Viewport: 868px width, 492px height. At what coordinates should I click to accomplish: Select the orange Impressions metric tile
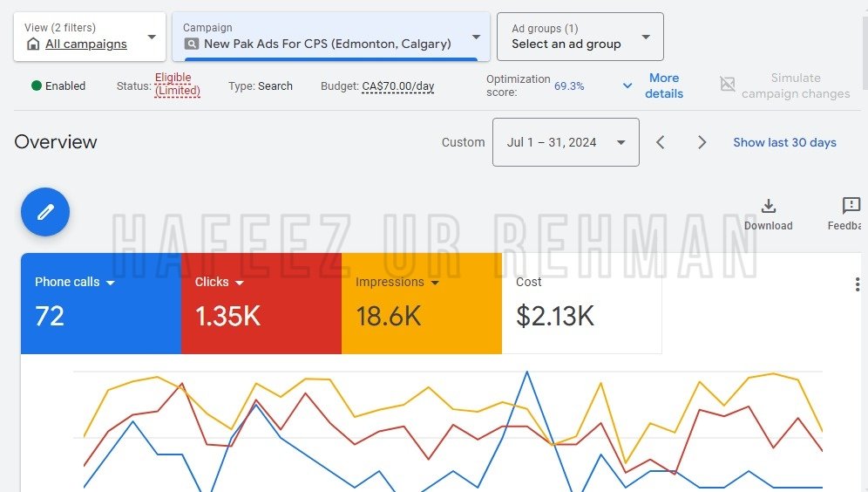[422, 304]
